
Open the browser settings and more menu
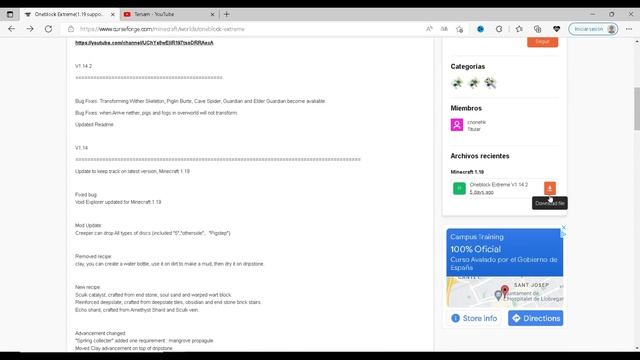point(629,29)
